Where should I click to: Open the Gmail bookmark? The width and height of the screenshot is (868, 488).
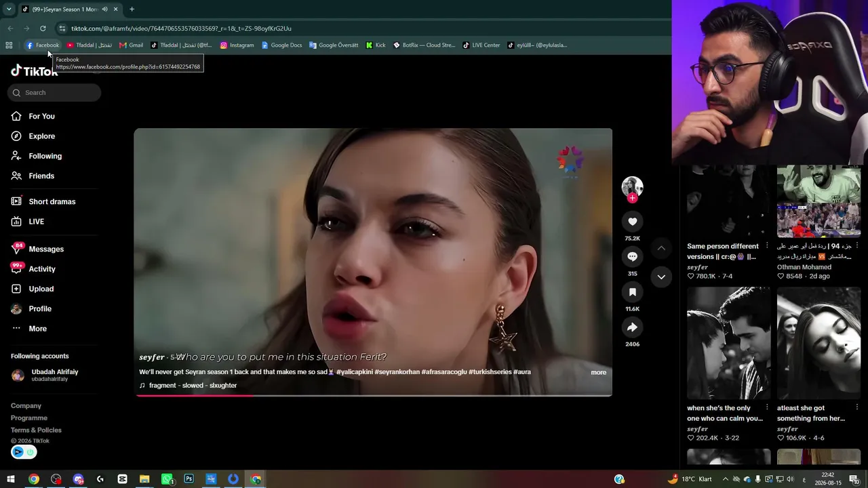(x=131, y=45)
